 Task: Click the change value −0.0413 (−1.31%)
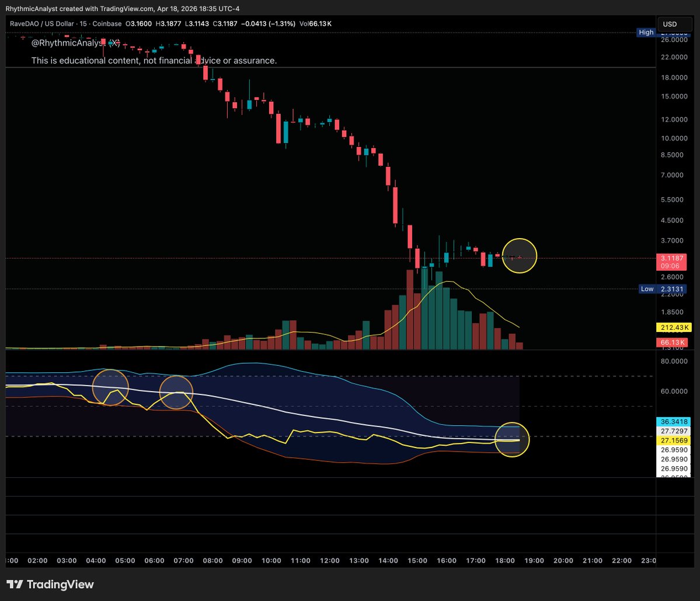(x=269, y=24)
